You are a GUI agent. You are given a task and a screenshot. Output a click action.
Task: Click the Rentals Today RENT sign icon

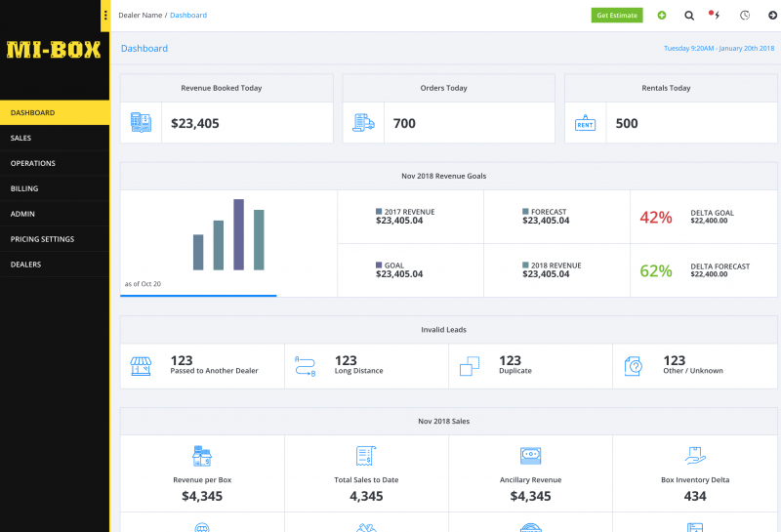[x=585, y=123]
